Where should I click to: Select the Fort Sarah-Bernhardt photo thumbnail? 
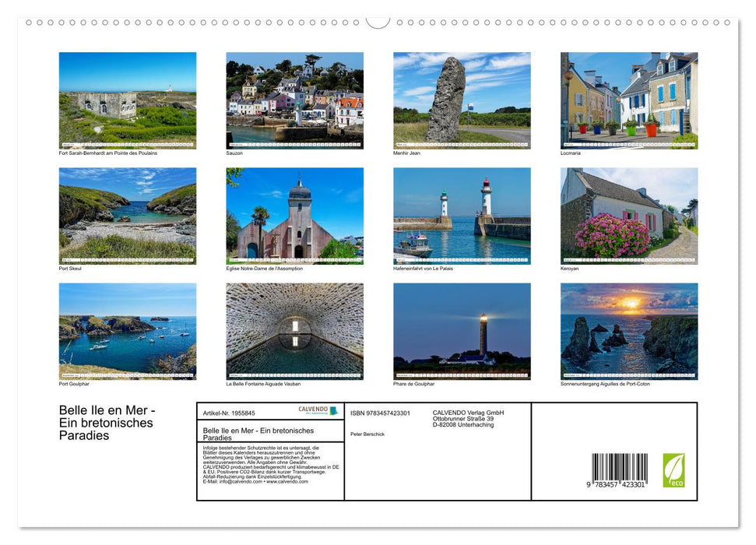127,99
